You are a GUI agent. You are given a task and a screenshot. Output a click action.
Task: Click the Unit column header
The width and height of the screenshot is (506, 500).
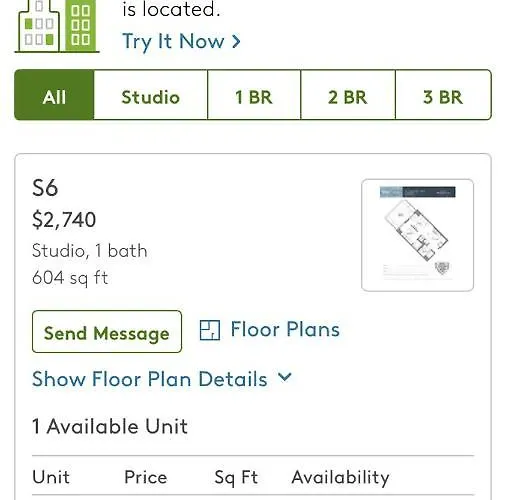[x=51, y=477]
